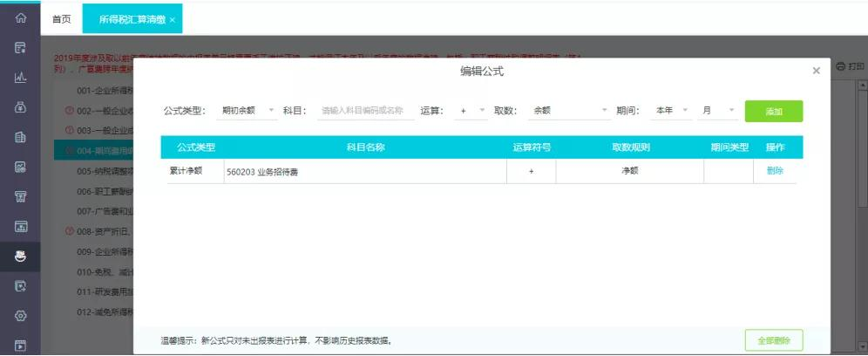Open the voucher document icon in sidebar
Image resolution: width=868 pixels, height=356 pixels.
tap(21, 48)
